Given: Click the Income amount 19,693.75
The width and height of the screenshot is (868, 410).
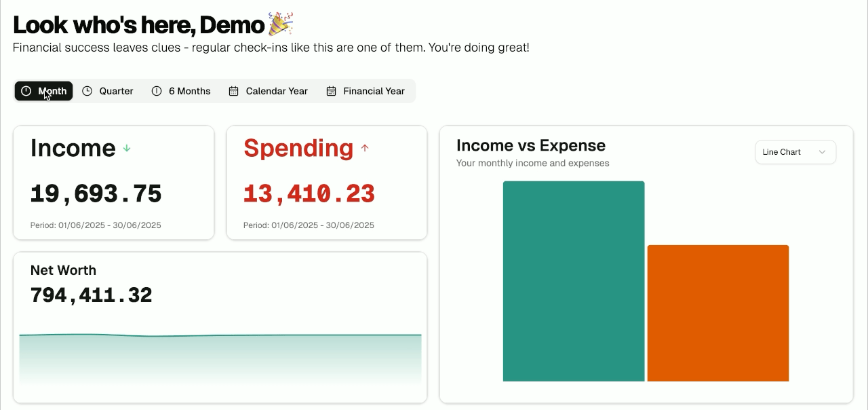Looking at the screenshot, I should (x=96, y=194).
